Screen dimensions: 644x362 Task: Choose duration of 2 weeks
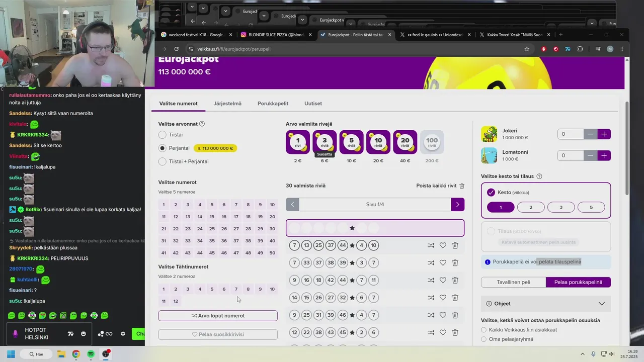point(531,207)
